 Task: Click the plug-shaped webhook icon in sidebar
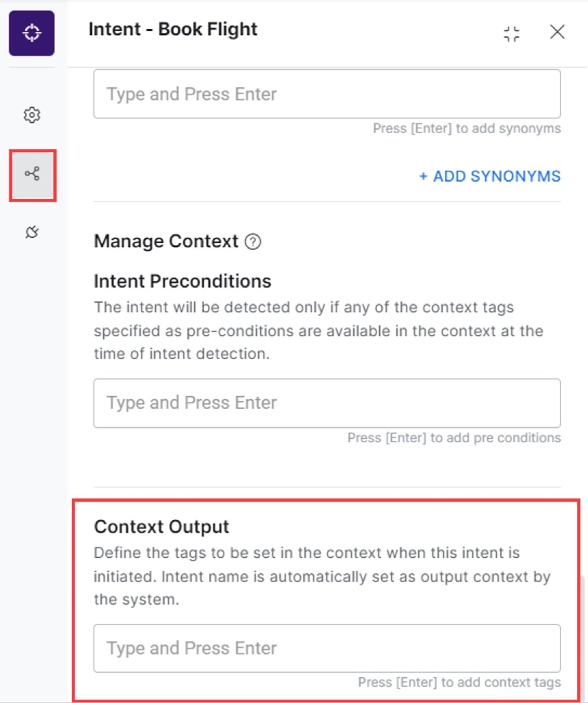(x=31, y=233)
